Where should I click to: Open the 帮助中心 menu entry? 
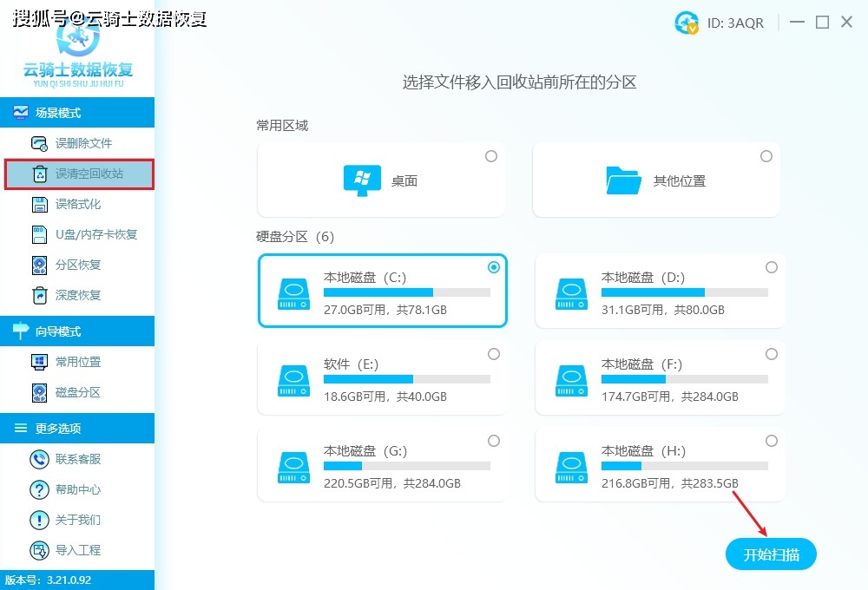(40, 489)
